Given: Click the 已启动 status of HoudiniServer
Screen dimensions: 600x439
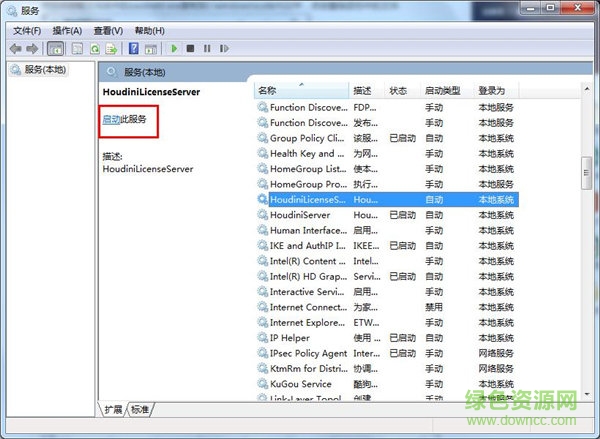Looking at the screenshot, I should tap(403, 215).
